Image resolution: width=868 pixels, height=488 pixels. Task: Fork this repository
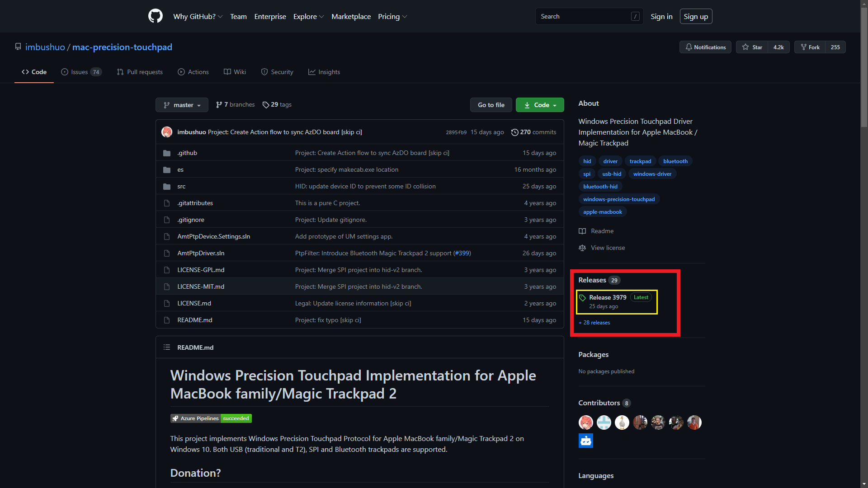coord(810,47)
